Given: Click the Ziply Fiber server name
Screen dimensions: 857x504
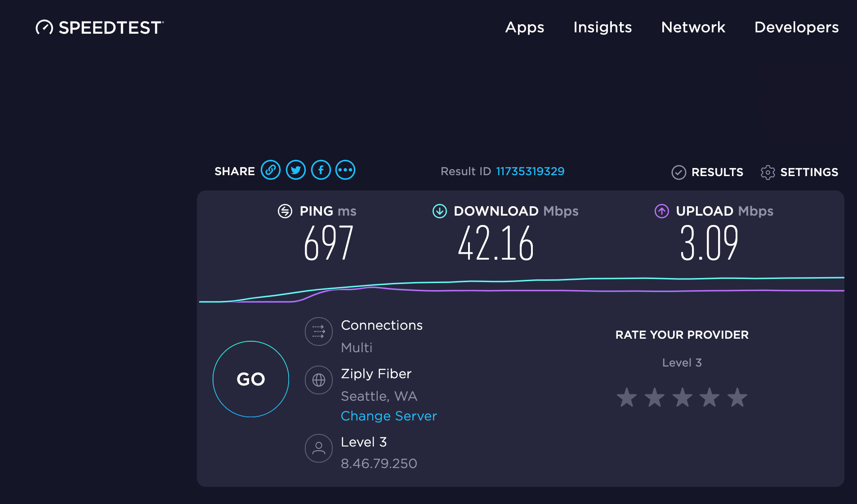Looking at the screenshot, I should click(x=376, y=374).
